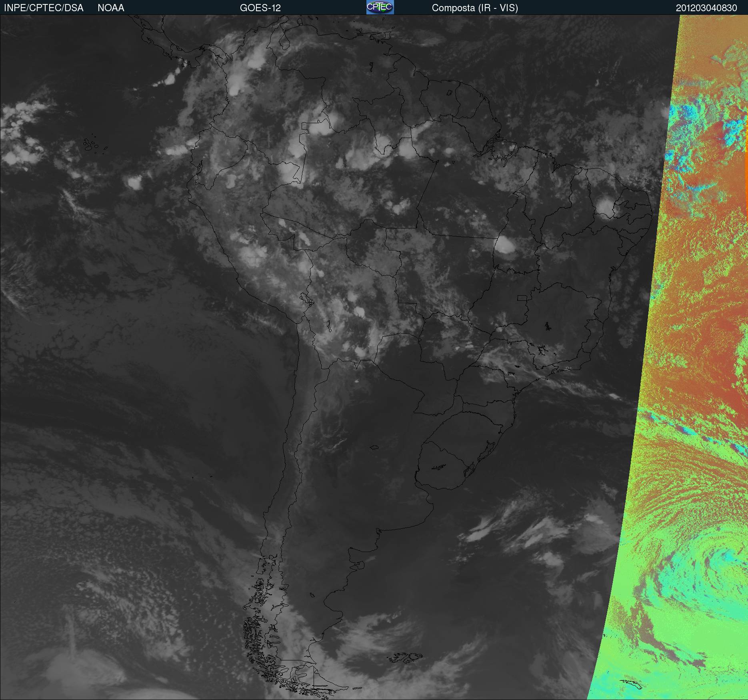Click the NOAA label in header
Screen dimensions: 748x700
(x=111, y=8)
